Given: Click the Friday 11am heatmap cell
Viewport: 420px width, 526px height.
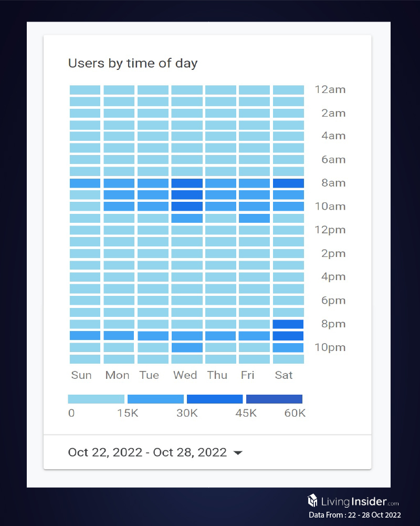Looking at the screenshot, I should click(x=255, y=218).
